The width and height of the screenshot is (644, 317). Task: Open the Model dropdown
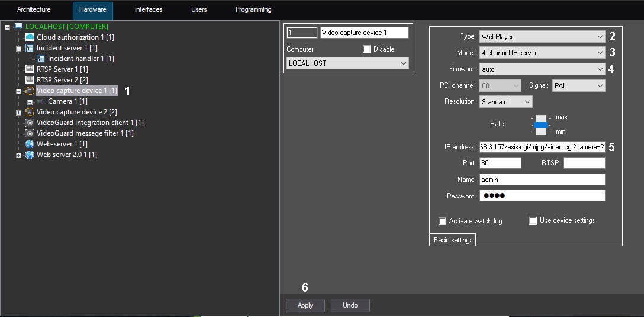[542, 53]
